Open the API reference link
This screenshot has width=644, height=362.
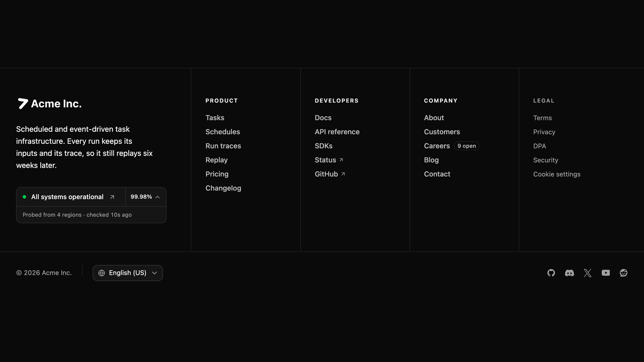pos(337,132)
